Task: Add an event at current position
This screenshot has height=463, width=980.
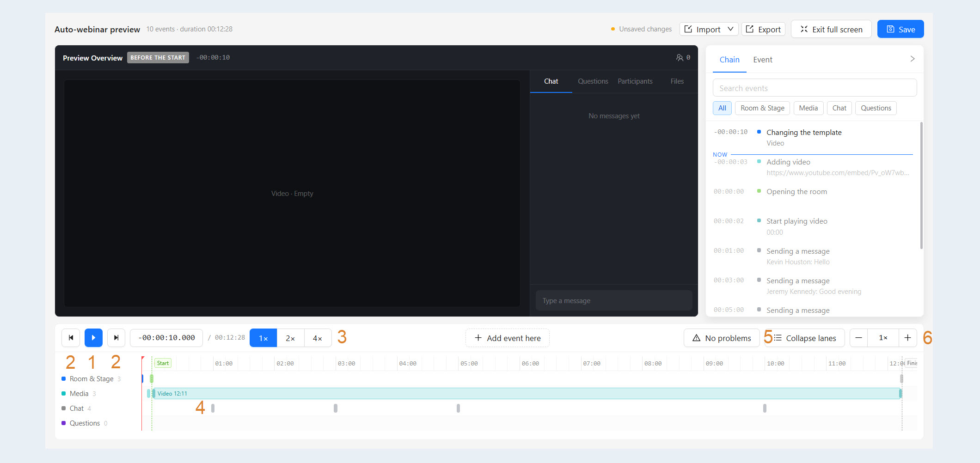Action: [x=508, y=338]
